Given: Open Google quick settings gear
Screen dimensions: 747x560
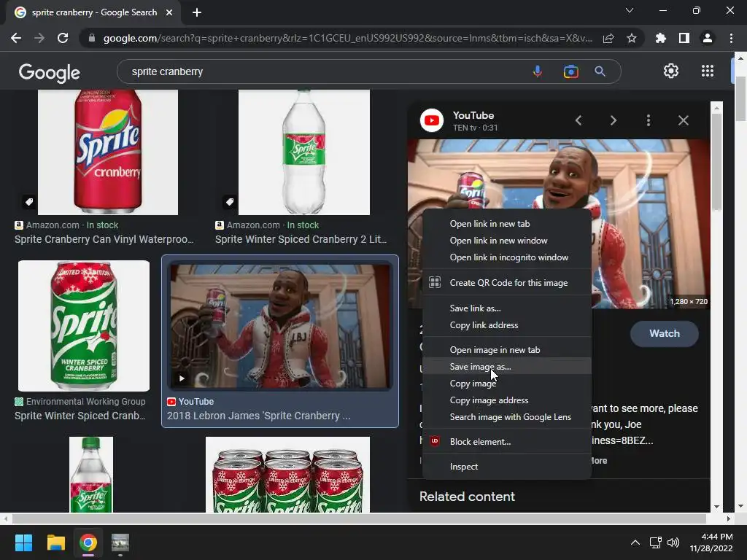Looking at the screenshot, I should [671, 71].
